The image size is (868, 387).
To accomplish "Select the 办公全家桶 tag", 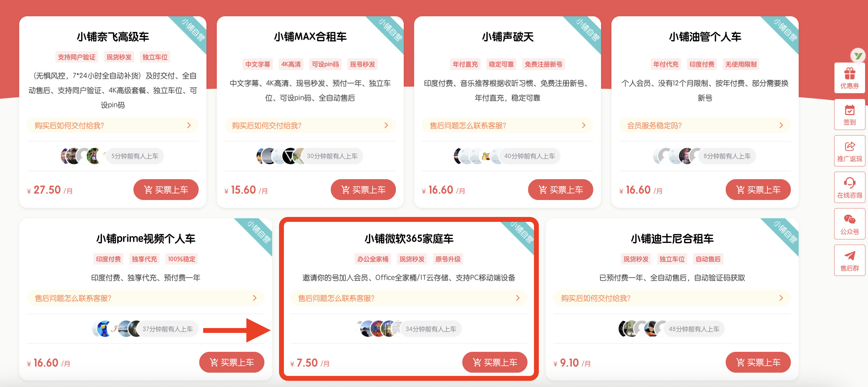I will pyautogui.click(x=373, y=259).
